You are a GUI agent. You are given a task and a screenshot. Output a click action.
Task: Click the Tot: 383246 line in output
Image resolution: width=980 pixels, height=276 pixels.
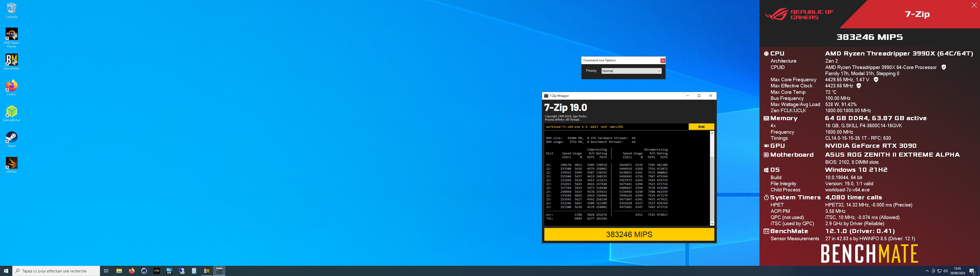576,218
